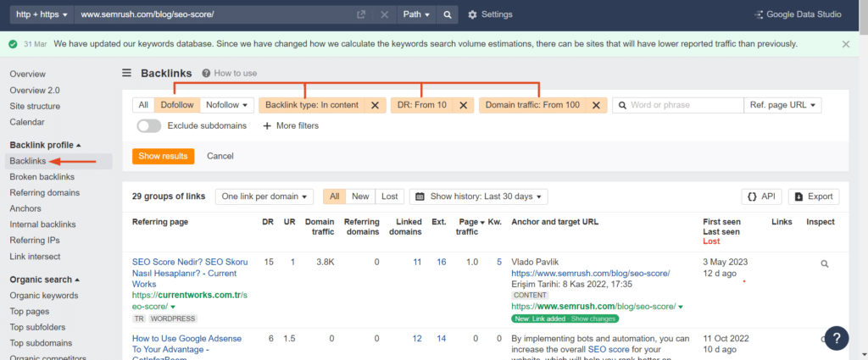Show All links in history tabs

click(334, 197)
